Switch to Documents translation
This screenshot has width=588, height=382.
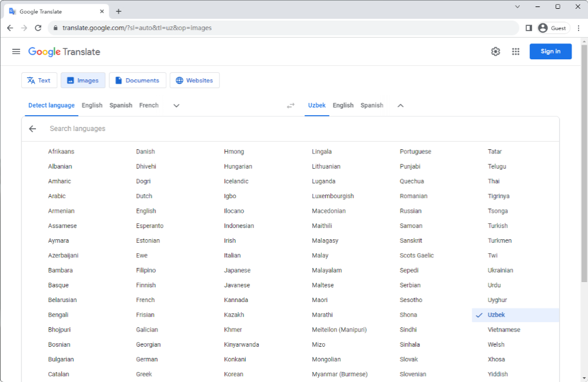(x=137, y=81)
